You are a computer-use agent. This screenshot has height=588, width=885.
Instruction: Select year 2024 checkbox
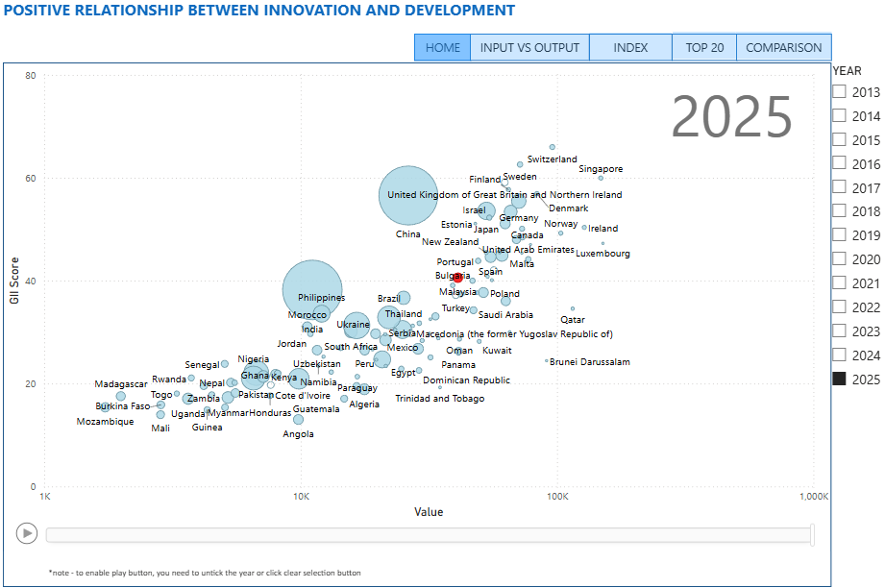839,355
